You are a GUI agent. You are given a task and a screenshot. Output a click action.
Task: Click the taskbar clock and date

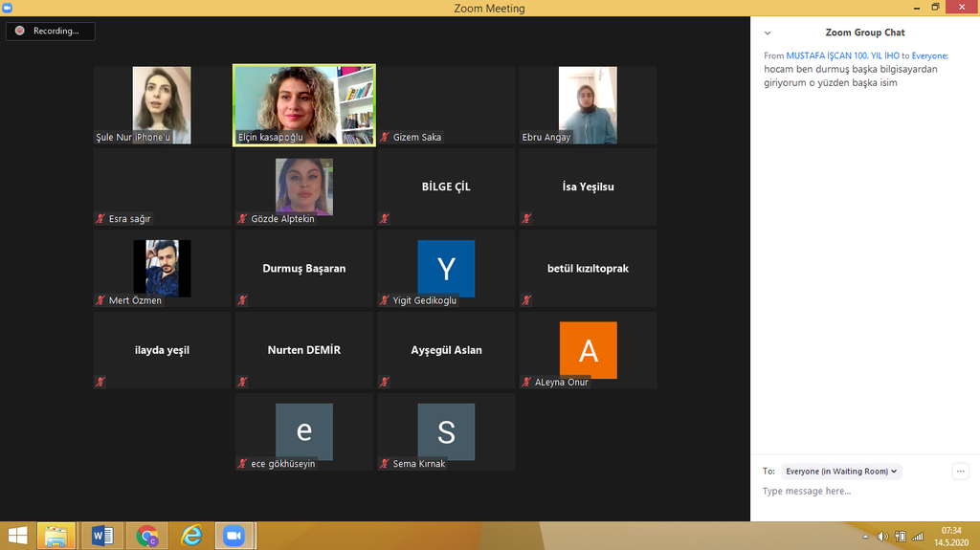[951, 536]
